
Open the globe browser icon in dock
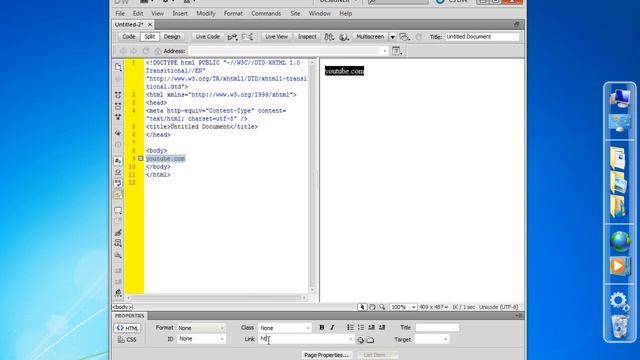coord(620,241)
